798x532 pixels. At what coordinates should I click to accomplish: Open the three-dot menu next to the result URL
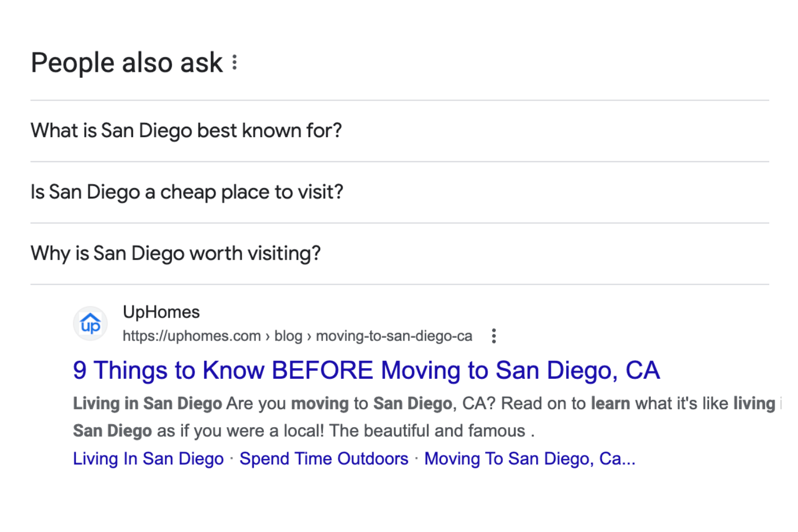tap(494, 336)
